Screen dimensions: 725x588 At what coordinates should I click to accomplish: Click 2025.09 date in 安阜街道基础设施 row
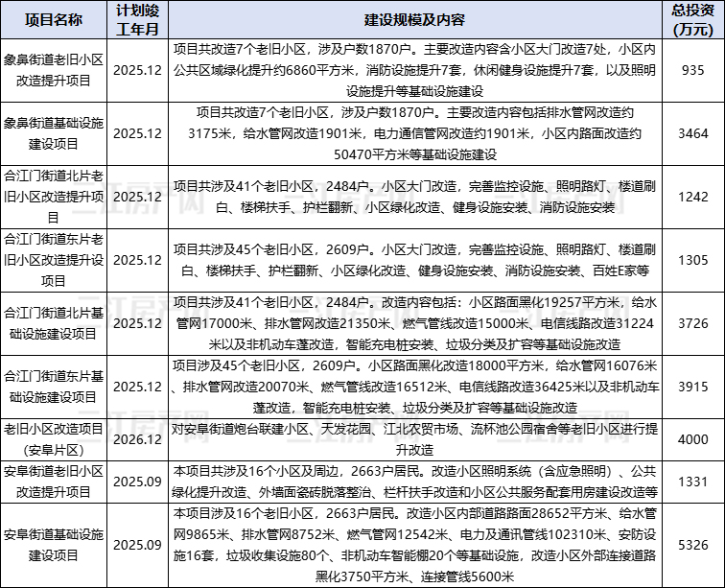pyautogui.click(x=138, y=546)
